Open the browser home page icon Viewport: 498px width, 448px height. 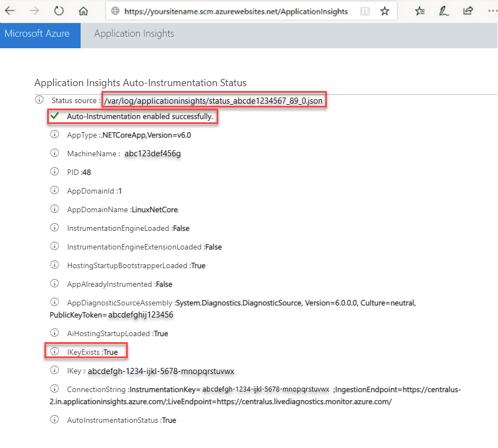click(x=83, y=11)
